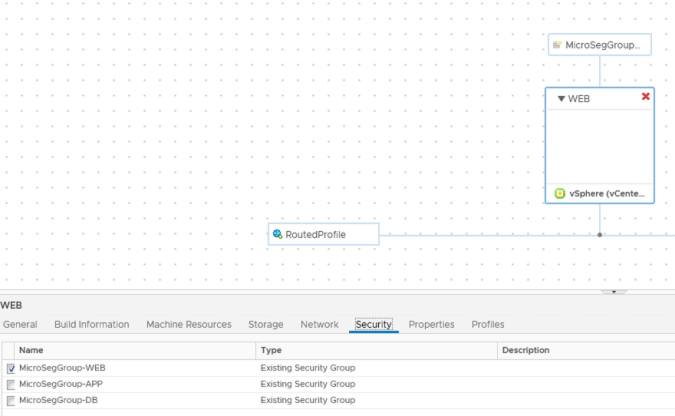Image resolution: width=675 pixels, height=416 pixels.
Task: Sort by the Type column header
Action: click(x=271, y=350)
